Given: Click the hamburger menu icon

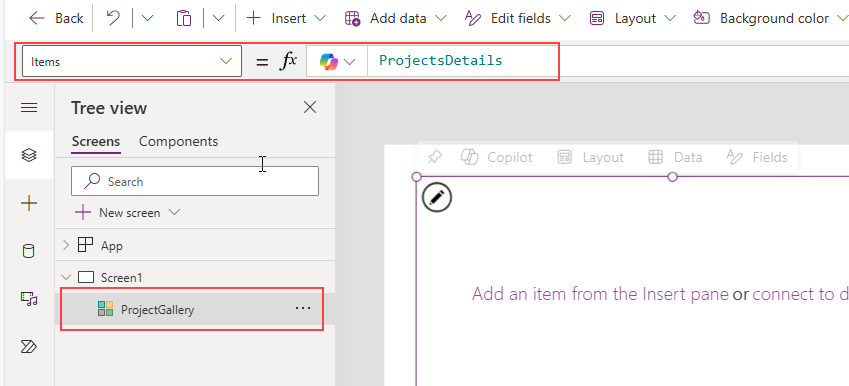Looking at the screenshot, I should point(29,108).
